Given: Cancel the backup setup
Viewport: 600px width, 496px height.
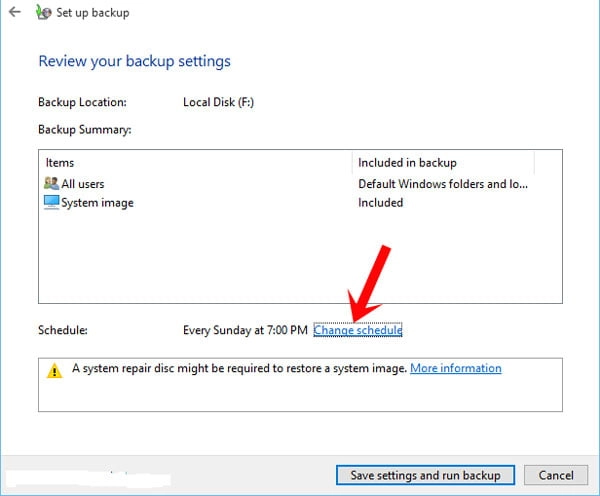Looking at the screenshot, I should pos(556,475).
